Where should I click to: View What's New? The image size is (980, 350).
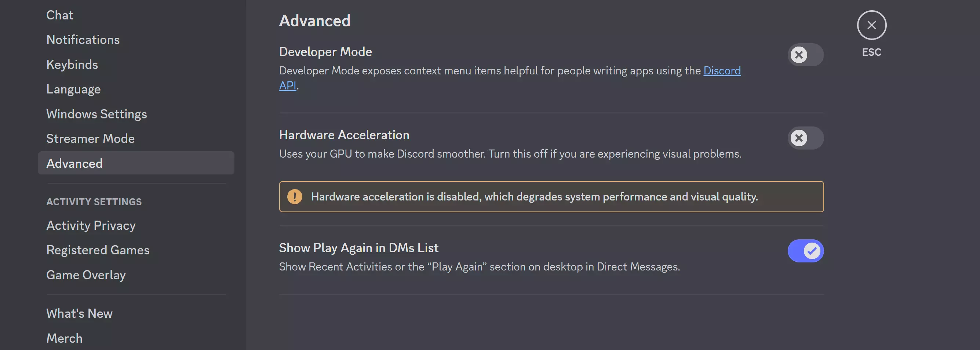tap(80, 313)
